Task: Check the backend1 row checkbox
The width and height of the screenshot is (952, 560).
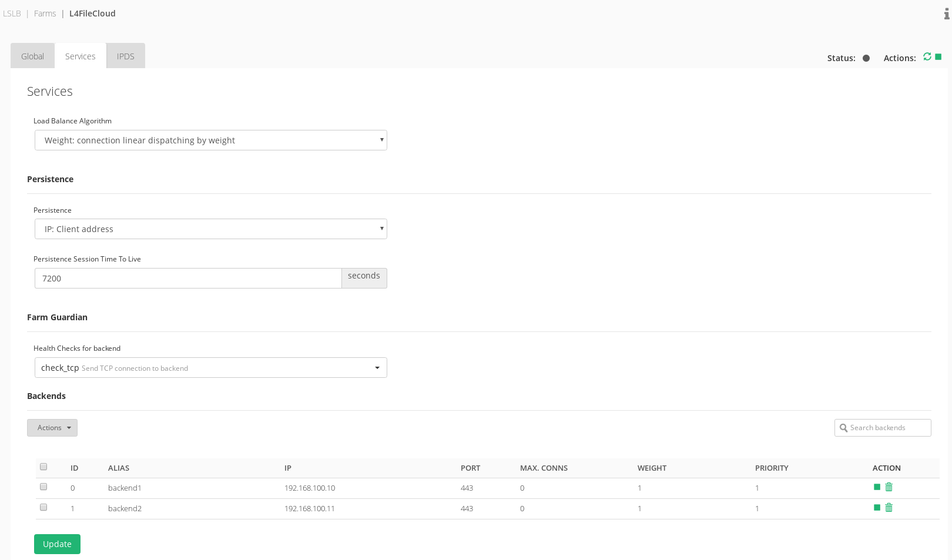Action: (x=43, y=487)
